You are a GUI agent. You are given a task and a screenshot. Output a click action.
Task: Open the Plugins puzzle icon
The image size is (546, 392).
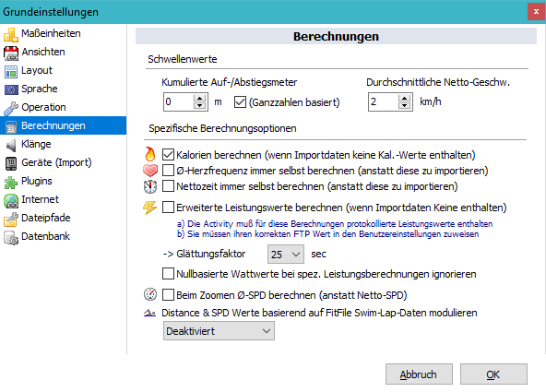pyautogui.click(x=11, y=182)
